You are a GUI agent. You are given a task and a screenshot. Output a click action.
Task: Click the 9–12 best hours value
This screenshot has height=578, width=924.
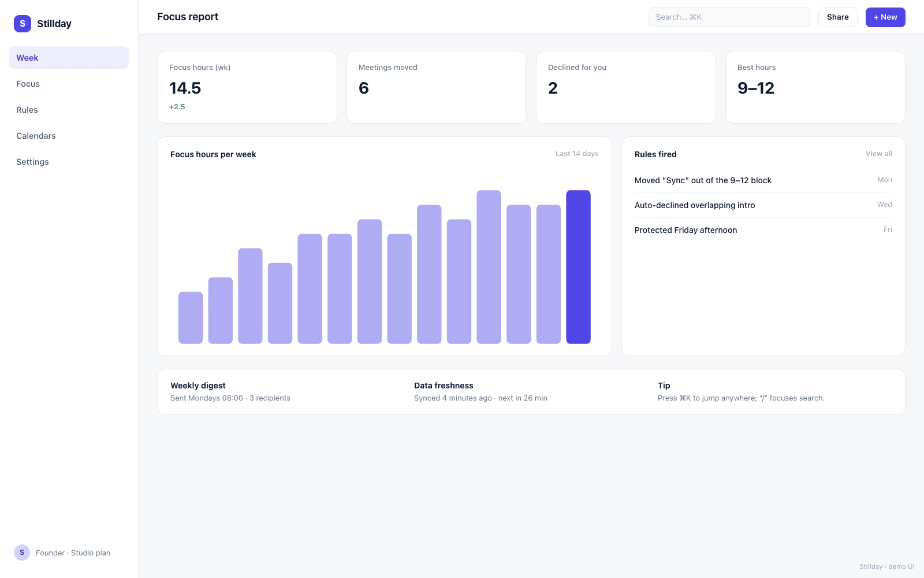756,88
